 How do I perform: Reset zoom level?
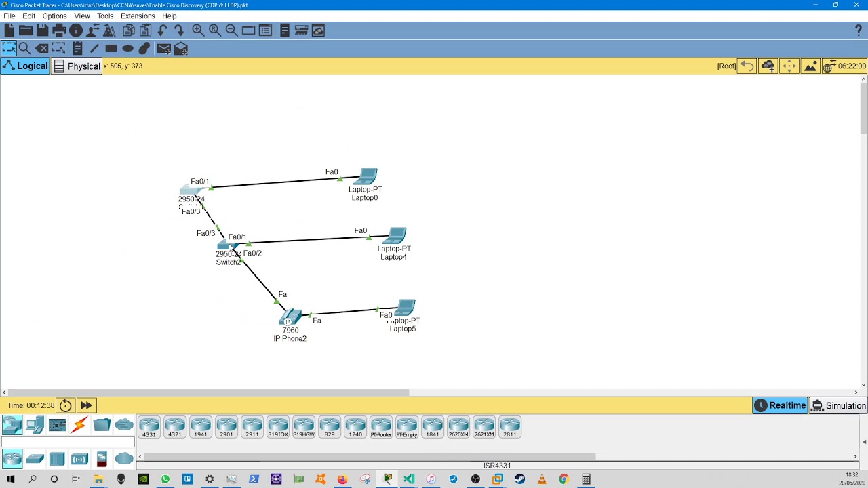click(215, 30)
